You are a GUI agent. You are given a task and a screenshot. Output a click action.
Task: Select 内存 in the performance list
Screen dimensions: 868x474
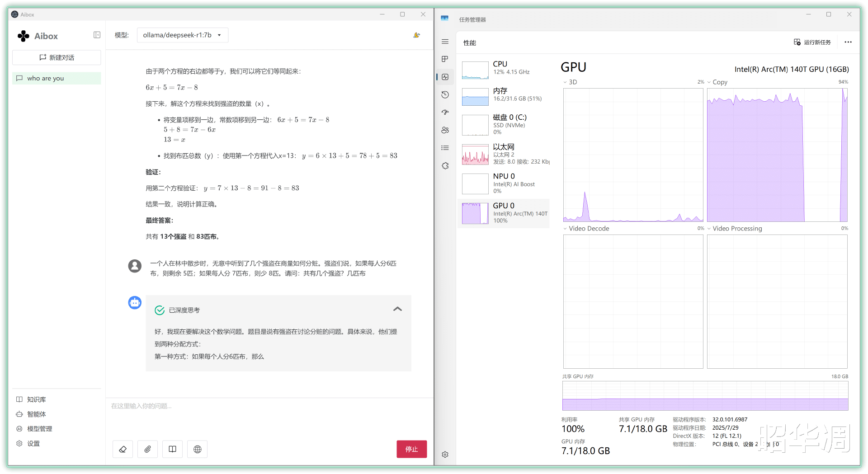505,97
